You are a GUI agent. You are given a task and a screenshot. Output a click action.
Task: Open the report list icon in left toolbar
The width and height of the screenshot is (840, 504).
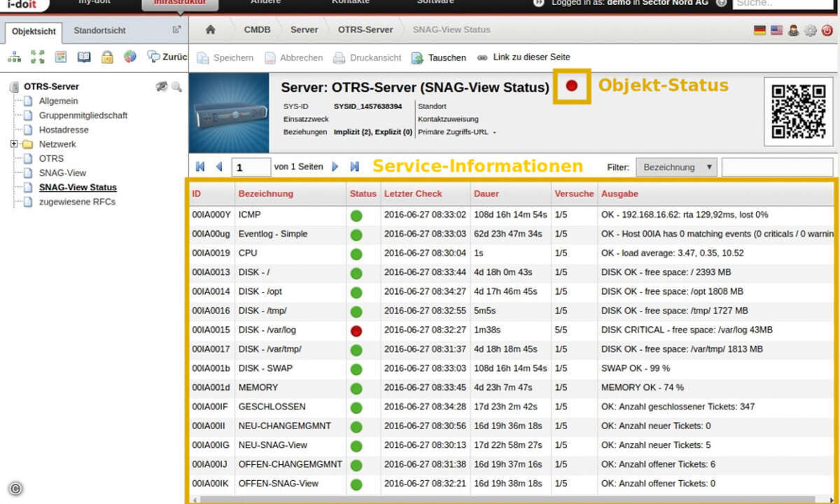pos(61,57)
